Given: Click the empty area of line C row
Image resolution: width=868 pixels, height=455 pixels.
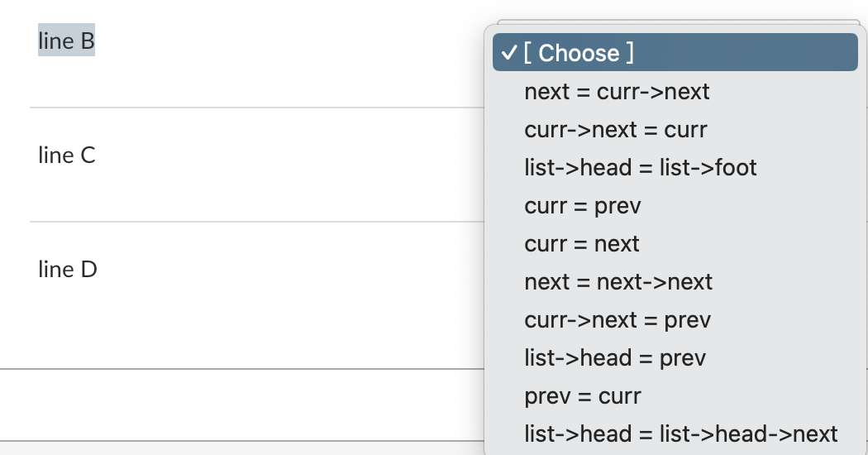Looking at the screenshot, I should (x=288, y=165).
